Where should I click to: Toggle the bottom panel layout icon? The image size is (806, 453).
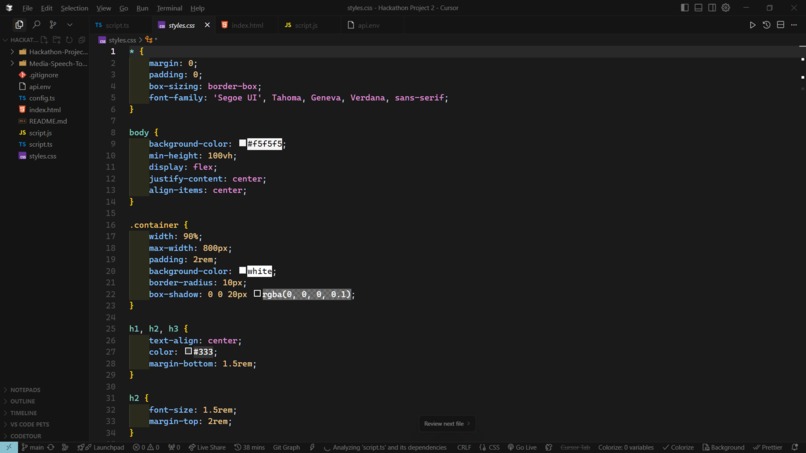point(698,8)
